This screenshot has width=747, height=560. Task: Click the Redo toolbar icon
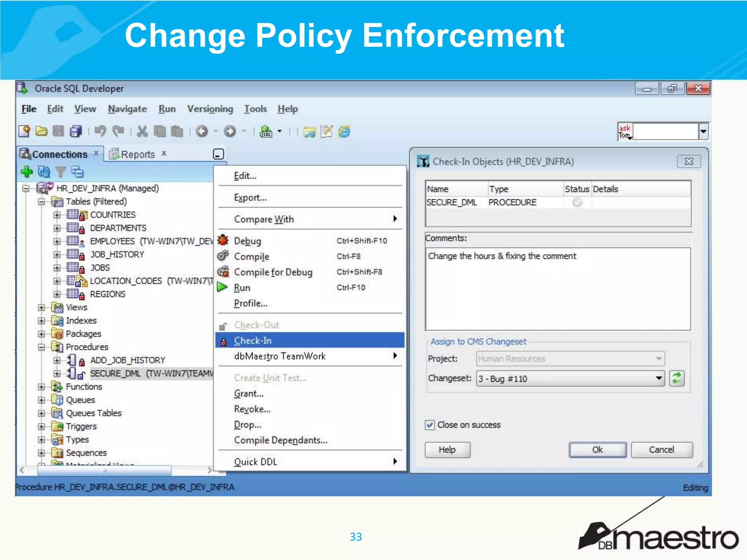pyautogui.click(x=118, y=131)
